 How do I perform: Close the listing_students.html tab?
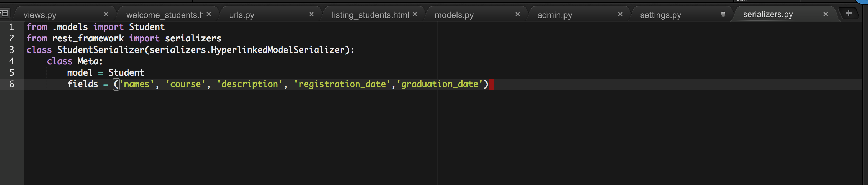[415, 14]
